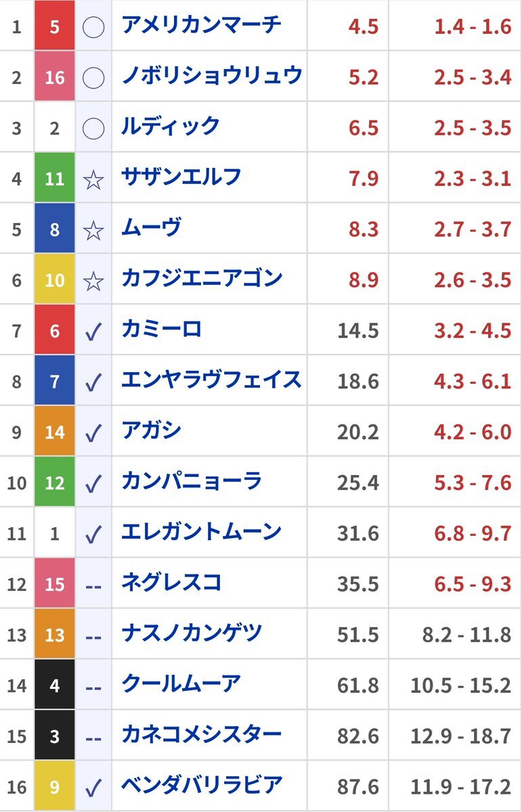The image size is (522, 812).
Task: Click the check mark beside カミーロ
Action: tap(93, 332)
